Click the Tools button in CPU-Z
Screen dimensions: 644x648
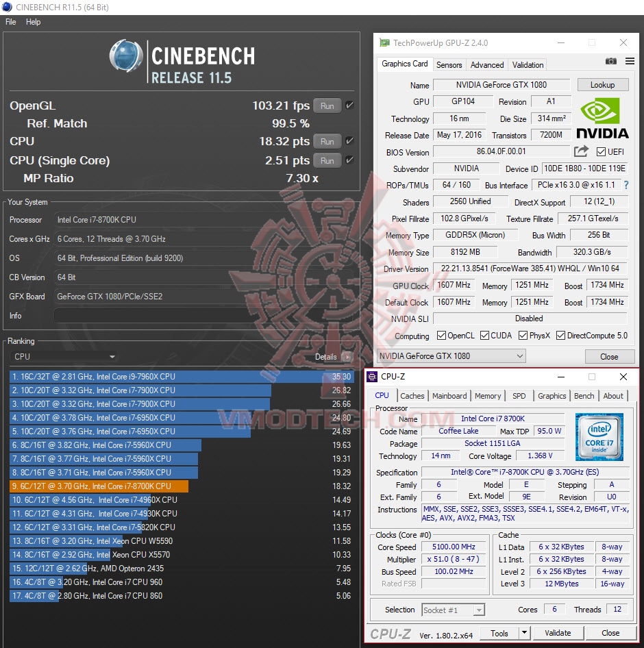point(499,633)
